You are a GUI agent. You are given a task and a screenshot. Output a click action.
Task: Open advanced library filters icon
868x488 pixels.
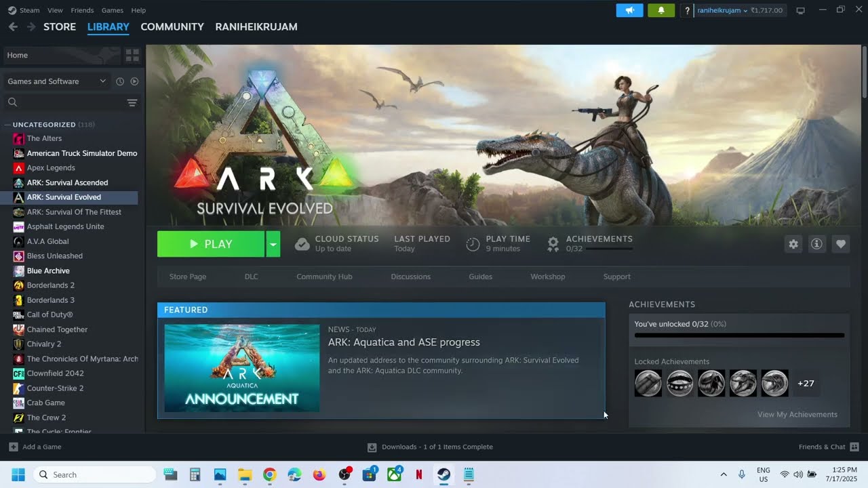click(132, 102)
